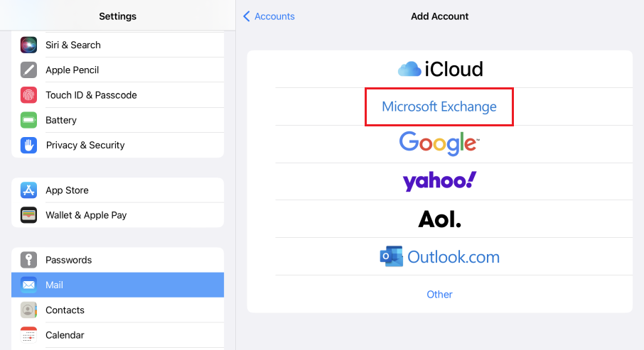Screen dimensions: 644x350
Task: Tap the App Store icon
Action: click(28, 190)
